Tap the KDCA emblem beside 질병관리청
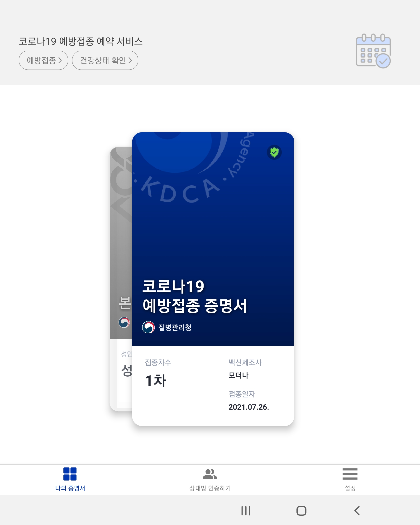 click(148, 327)
